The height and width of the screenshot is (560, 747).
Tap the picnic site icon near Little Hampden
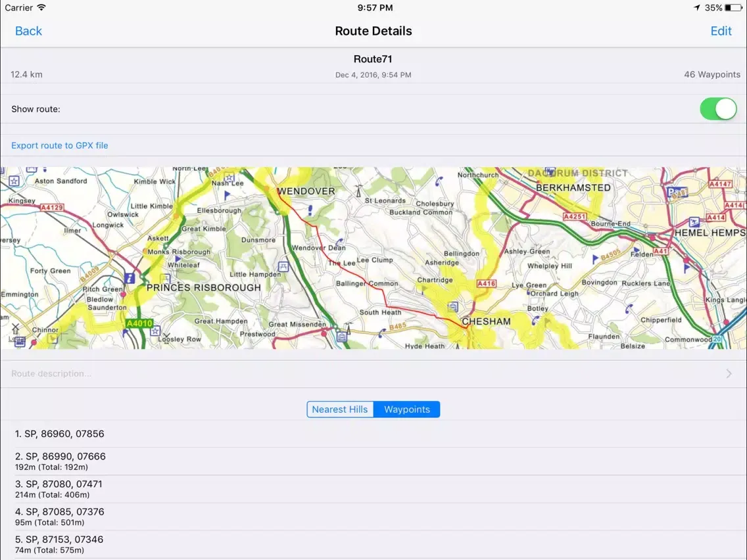click(x=283, y=266)
